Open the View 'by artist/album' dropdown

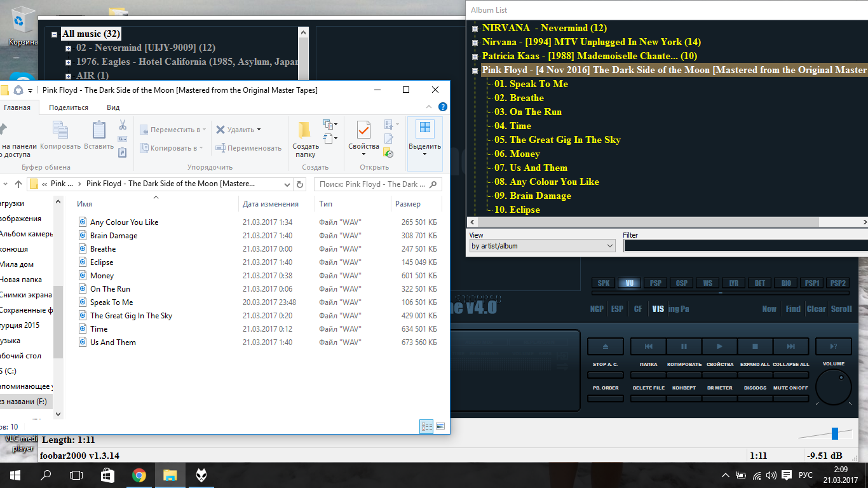point(542,246)
